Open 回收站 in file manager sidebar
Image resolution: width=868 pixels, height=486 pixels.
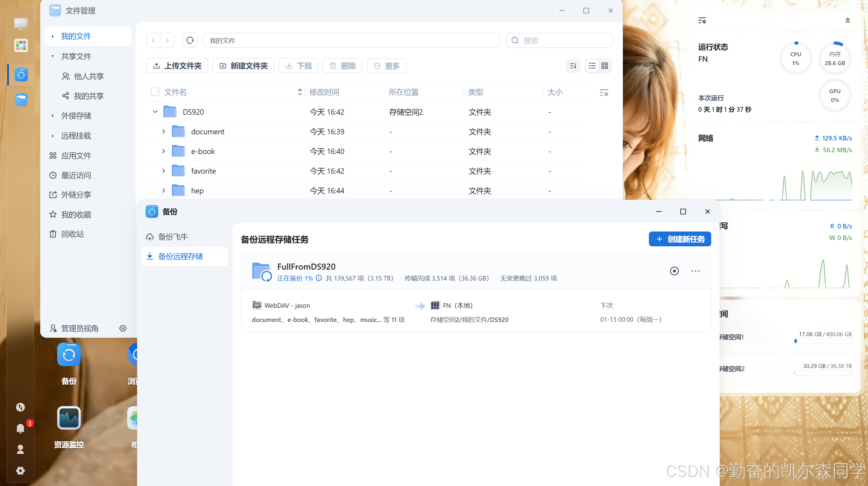click(x=72, y=234)
